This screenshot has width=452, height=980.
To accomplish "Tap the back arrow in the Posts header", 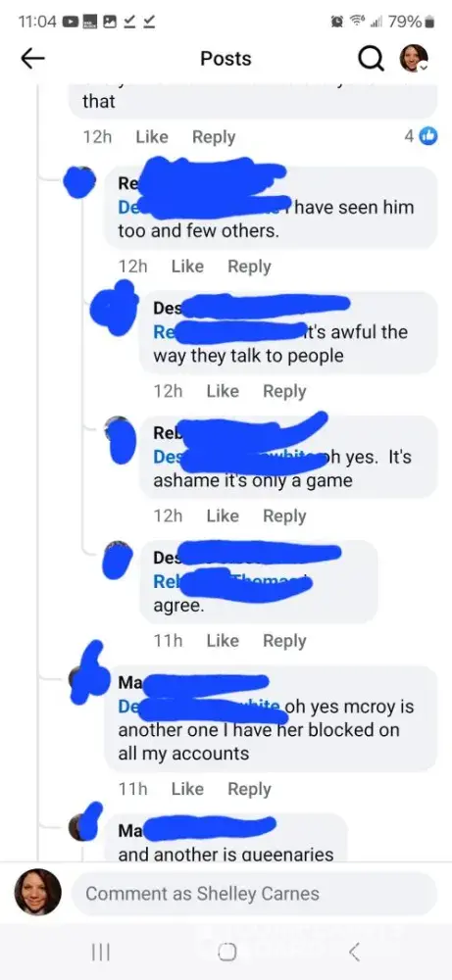I will tap(33, 59).
